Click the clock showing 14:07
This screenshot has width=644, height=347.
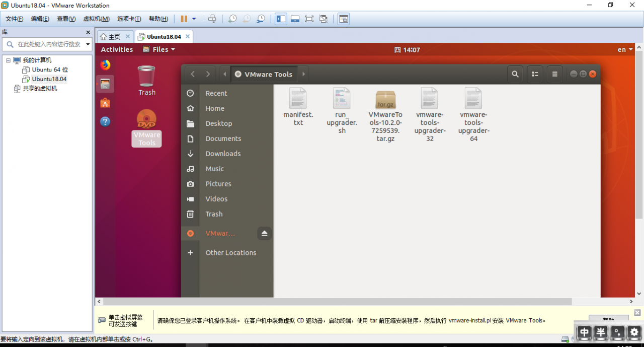(407, 50)
